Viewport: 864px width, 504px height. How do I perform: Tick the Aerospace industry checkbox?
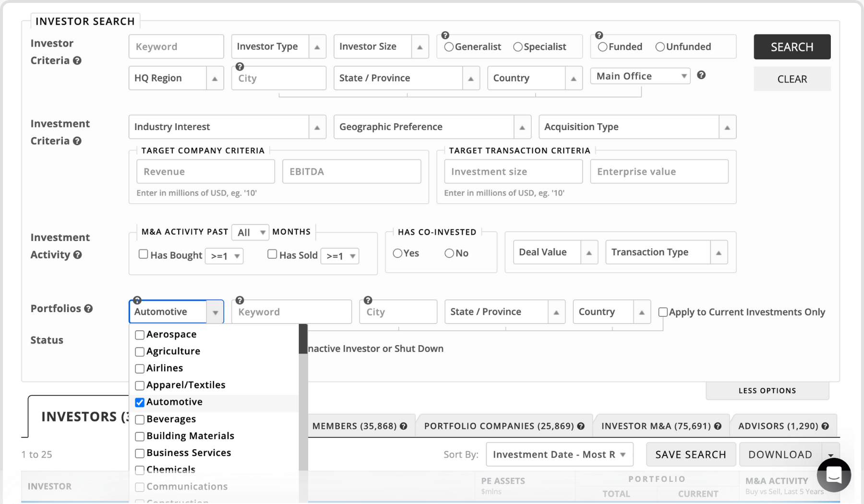140,335
